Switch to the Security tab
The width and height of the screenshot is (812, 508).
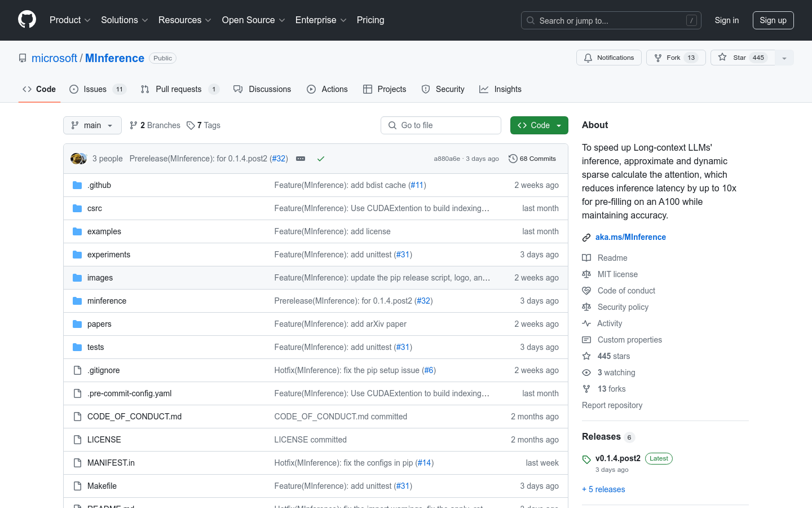coord(443,89)
